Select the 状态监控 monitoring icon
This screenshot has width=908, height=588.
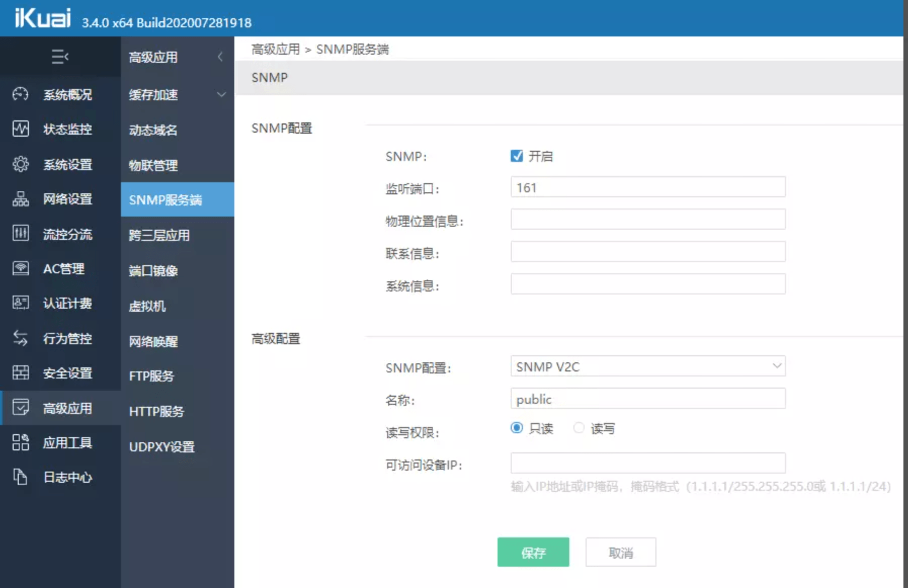point(19,129)
